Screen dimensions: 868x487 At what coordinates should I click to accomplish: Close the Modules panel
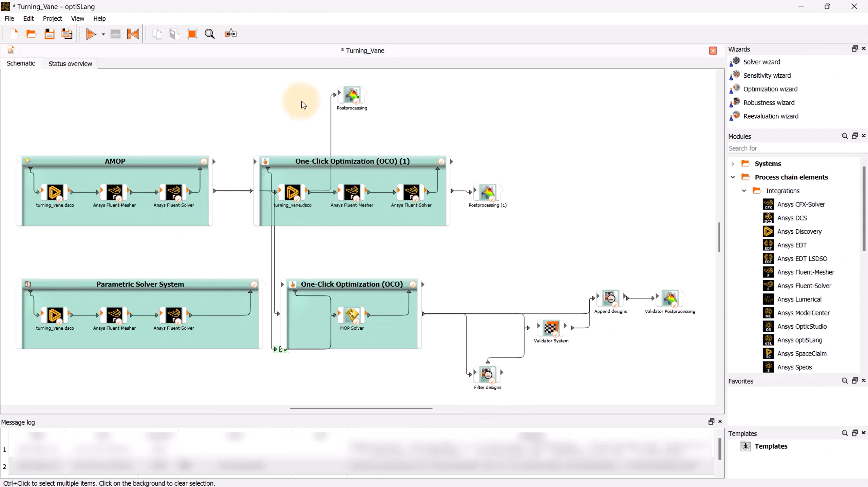tap(864, 136)
